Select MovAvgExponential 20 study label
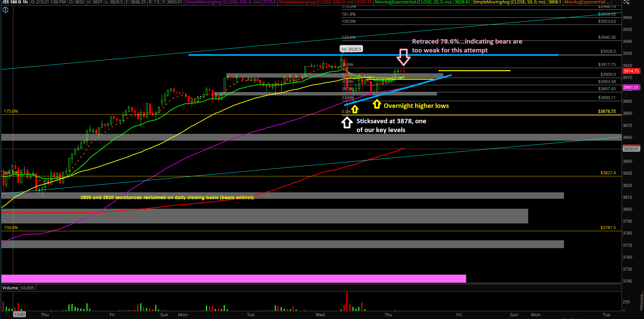Viewport: 644px width, 319px height. 413,2
